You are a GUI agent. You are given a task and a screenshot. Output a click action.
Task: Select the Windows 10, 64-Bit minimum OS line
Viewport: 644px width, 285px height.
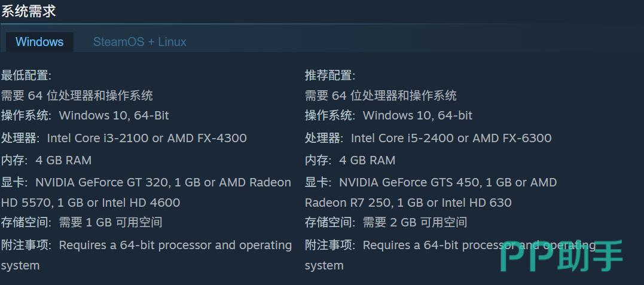pyautogui.click(x=85, y=115)
